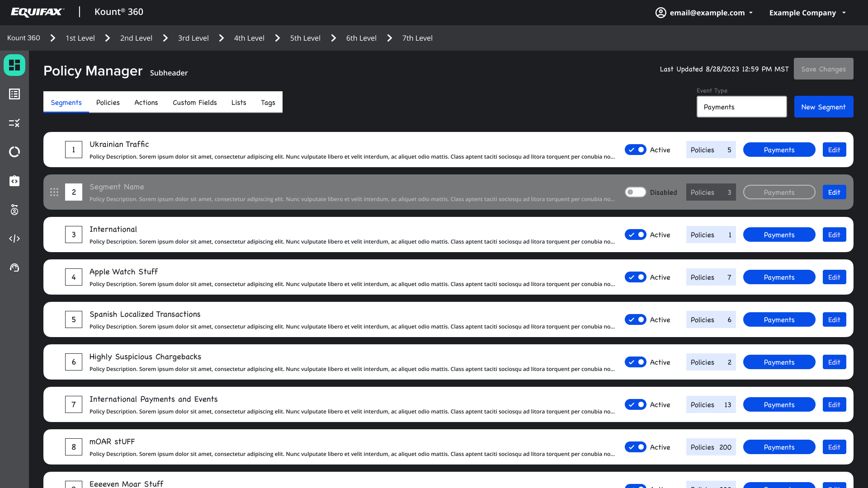Open the developer code brackets icon
This screenshot has width=868, height=488.
pyautogui.click(x=14, y=239)
